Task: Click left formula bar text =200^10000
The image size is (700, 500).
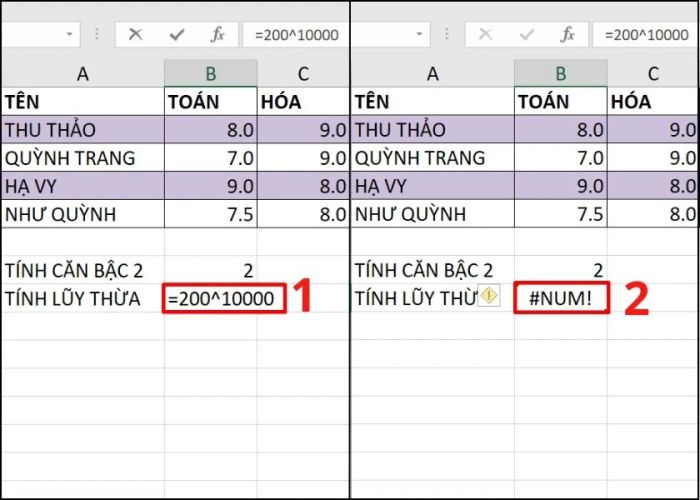Action: click(296, 35)
